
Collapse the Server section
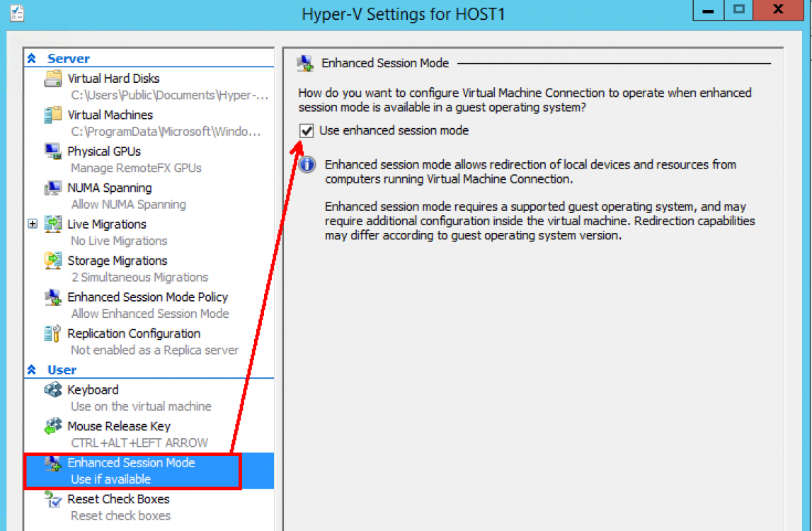coord(33,58)
